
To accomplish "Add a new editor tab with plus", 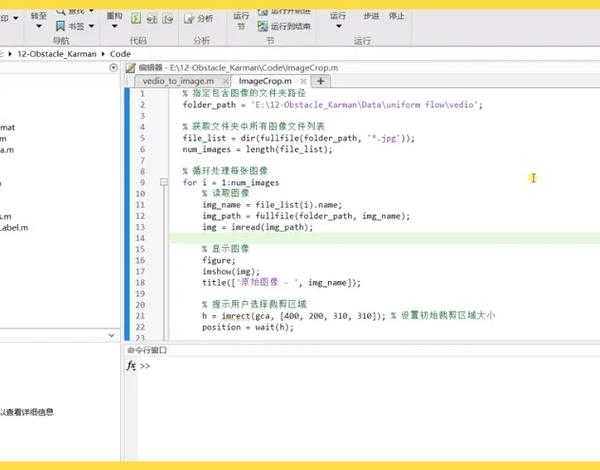I will pyautogui.click(x=321, y=81).
